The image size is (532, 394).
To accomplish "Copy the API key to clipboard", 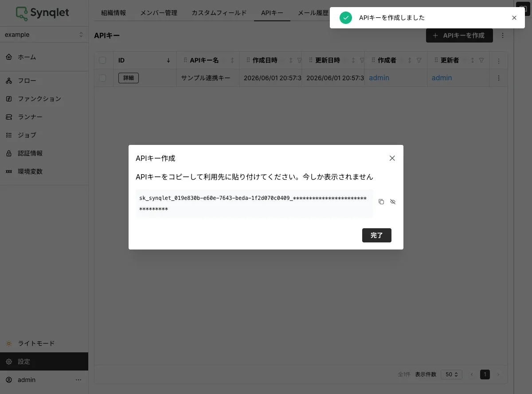I will (x=381, y=202).
